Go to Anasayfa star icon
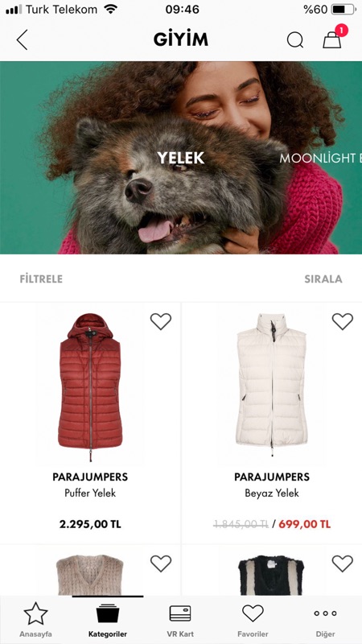The image size is (362, 644). click(x=35, y=613)
